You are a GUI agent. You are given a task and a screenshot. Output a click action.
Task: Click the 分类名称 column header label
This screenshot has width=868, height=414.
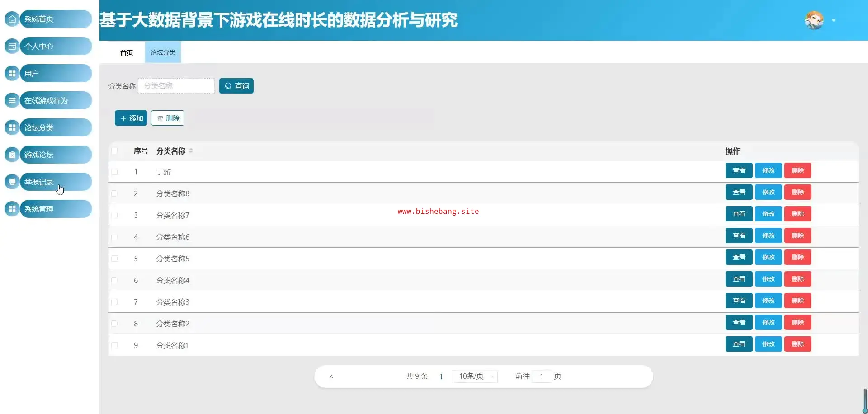pos(171,151)
